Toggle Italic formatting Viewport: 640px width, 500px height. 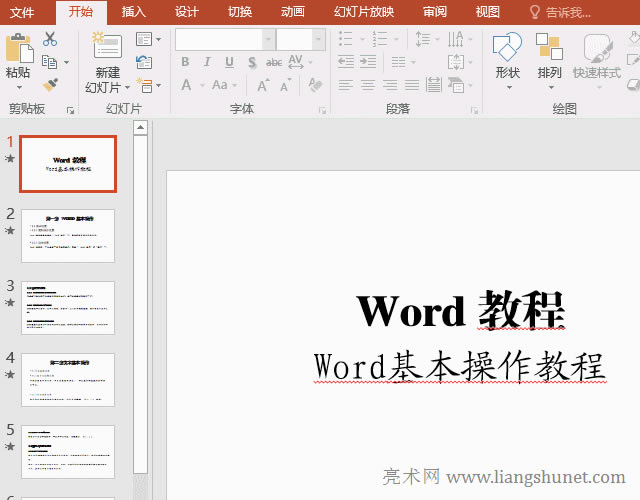tap(208, 62)
